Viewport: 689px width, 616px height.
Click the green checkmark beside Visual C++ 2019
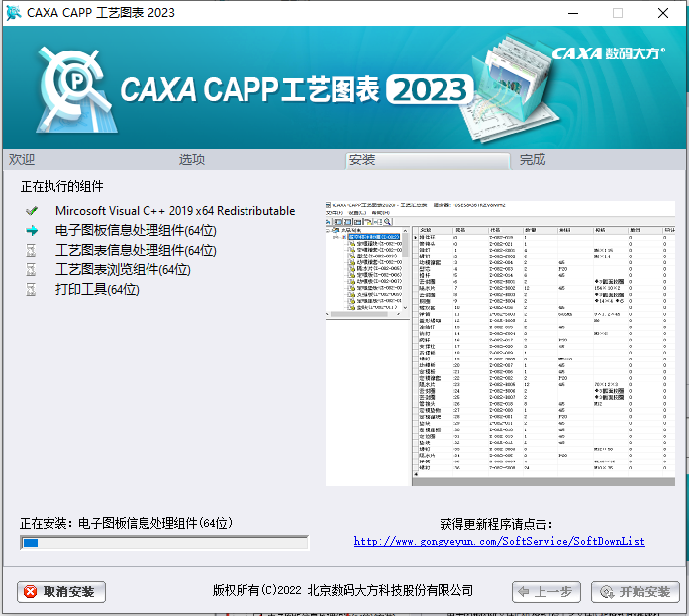pyautogui.click(x=32, y=211)
